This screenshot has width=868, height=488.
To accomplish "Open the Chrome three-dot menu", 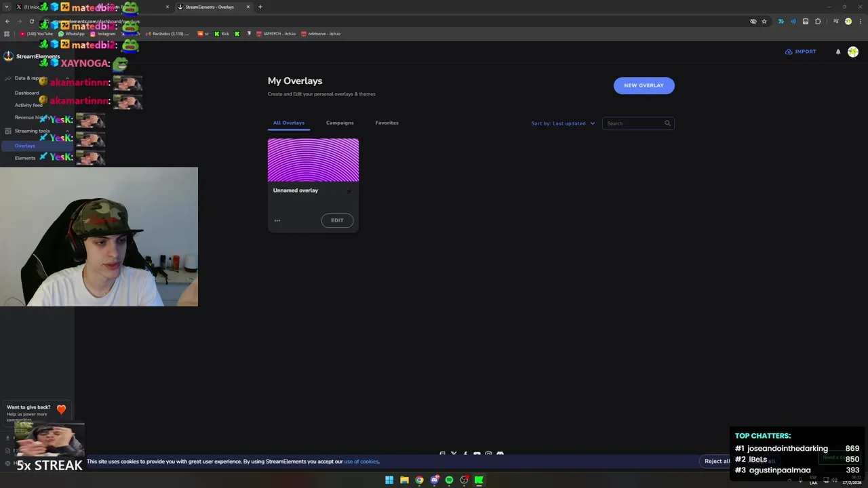I will pos(861,22).
